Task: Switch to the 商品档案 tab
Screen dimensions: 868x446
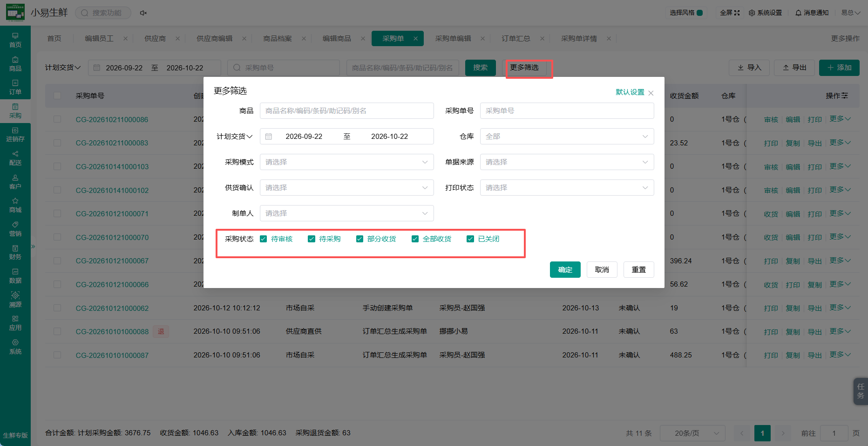Action: pos(278,39)
